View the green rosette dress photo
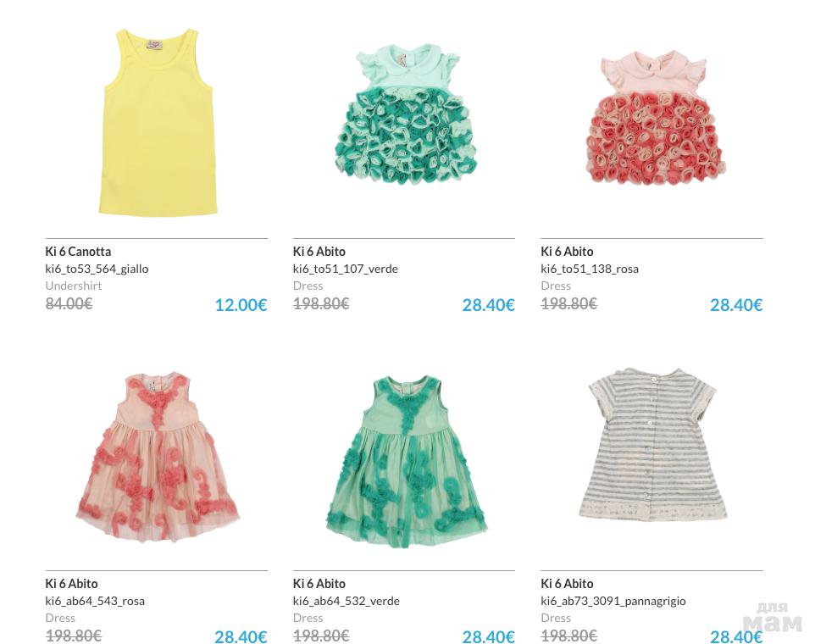This screenshot has height=644, width=815. click(406, 114)
